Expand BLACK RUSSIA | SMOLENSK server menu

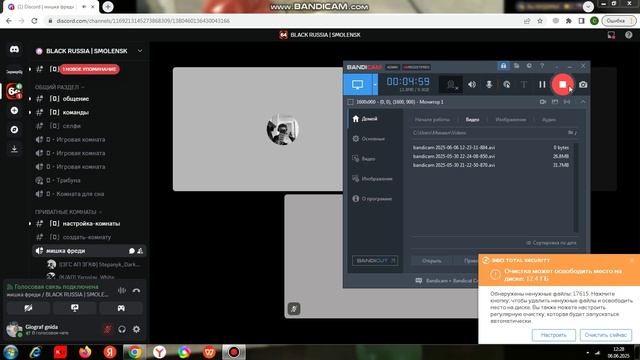click(140, 51)
